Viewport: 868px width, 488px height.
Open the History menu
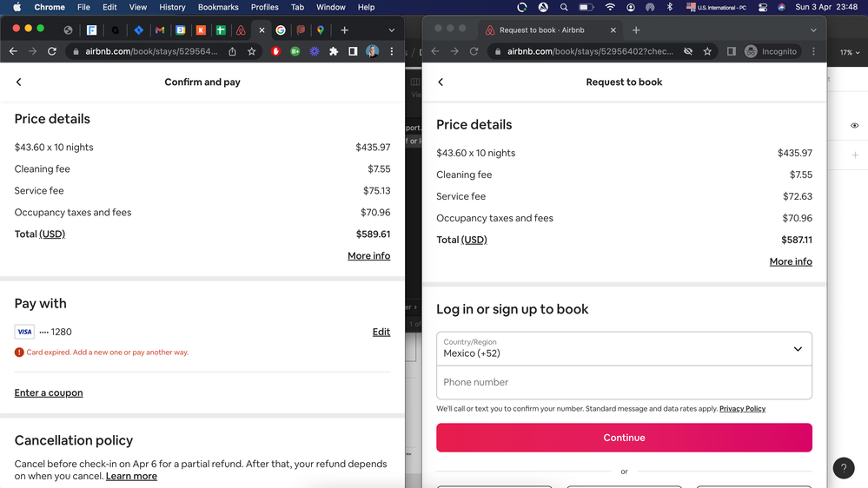point(172,7)
